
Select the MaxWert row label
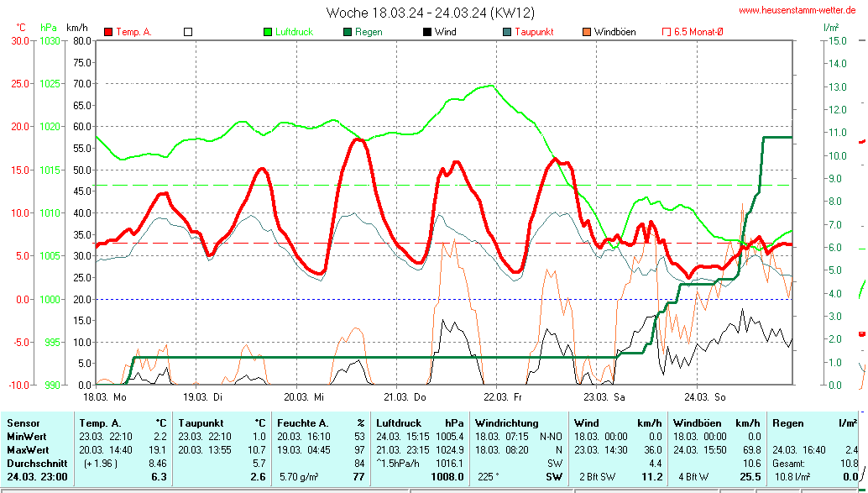(x=28, y=449)
